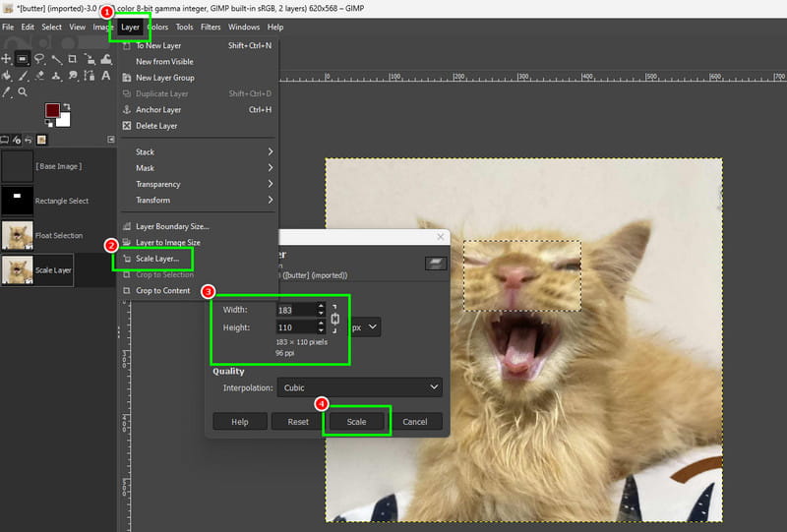Toggle the width-height chain link
The height and width of the screenshot is (532, 787).
point(335,319)
